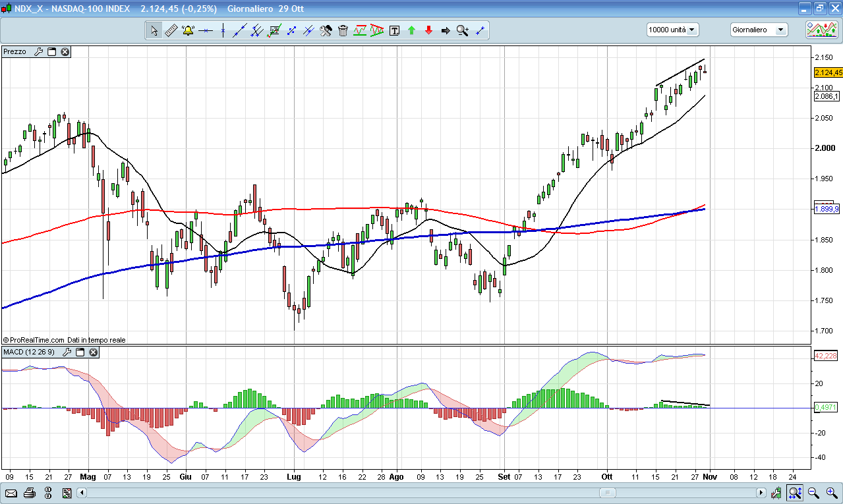Open Prezzo panel wrench settings
This screenshot has width=843, height=504.
(38, 51)
